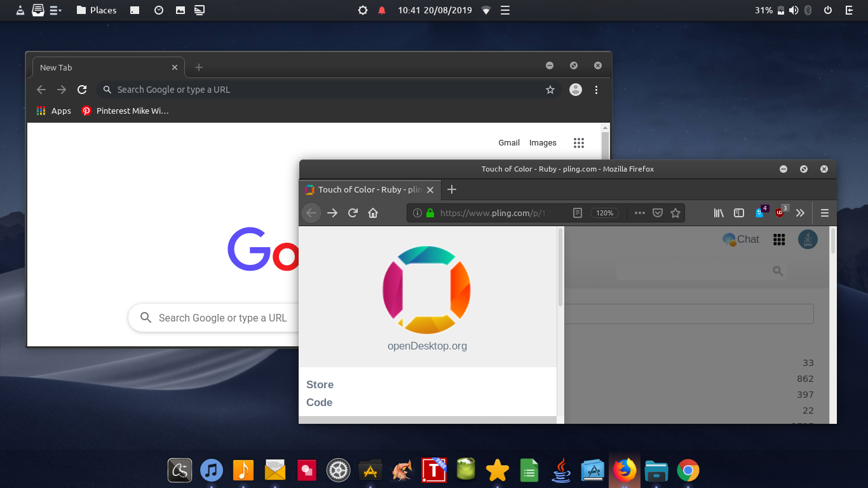Reload the pling.com page in Firefox
This screenshot has height=488, width=868.
(353, 213)
